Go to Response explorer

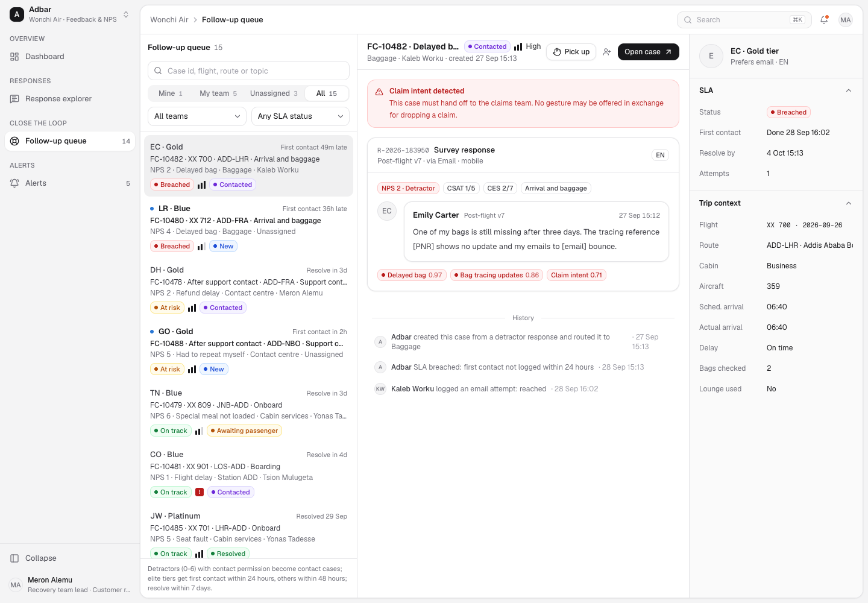70,99
